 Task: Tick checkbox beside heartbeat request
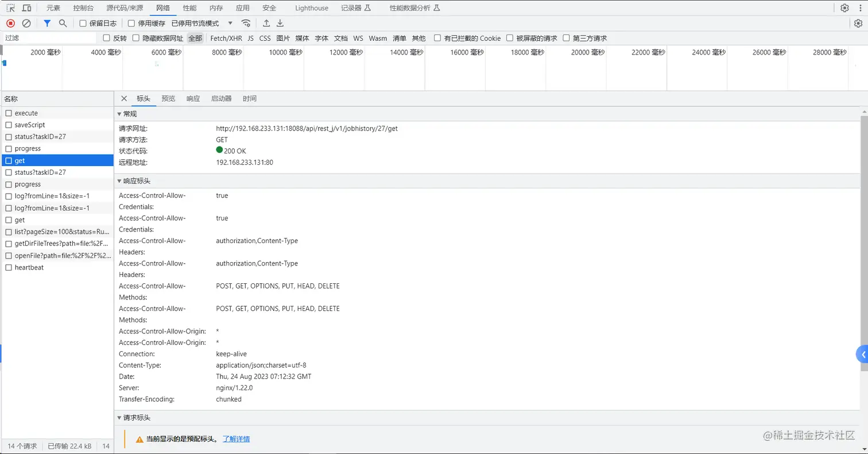click(x=9, y=267)
